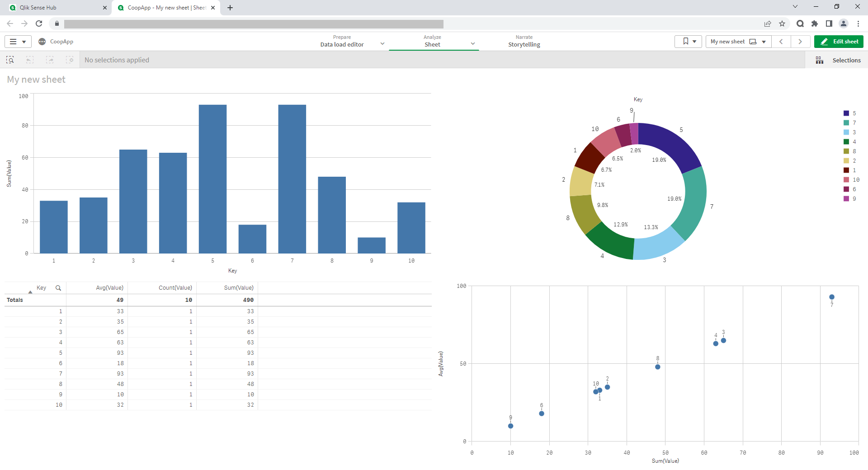This screenshot has width=868, height=470.
Task: Open the selections tool grid icon
Action: (819, 60)
